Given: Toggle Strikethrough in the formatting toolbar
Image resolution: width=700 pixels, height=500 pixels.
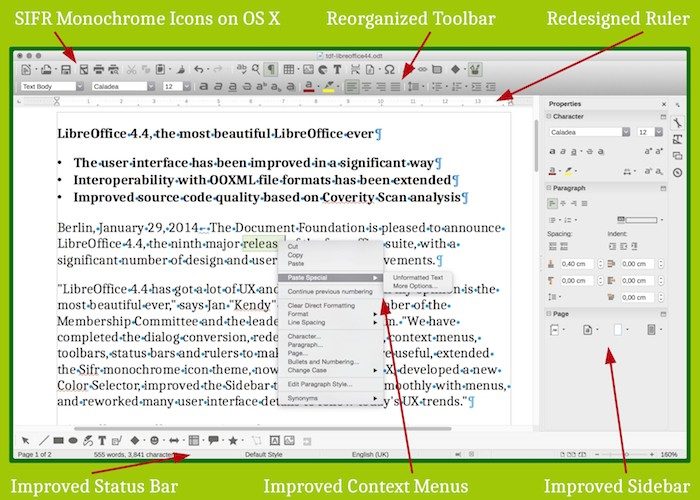Looking at the screenshot, I should [246, 87].
